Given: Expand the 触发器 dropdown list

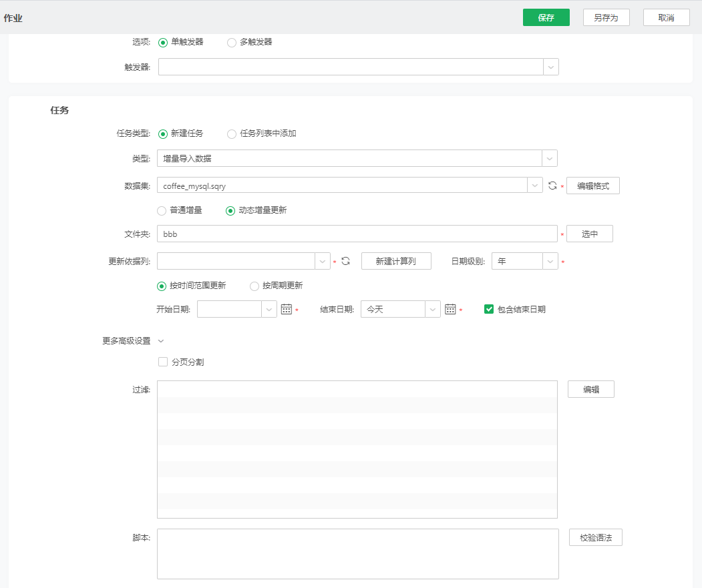Looking at the screenshot, I should coord(550,67).
